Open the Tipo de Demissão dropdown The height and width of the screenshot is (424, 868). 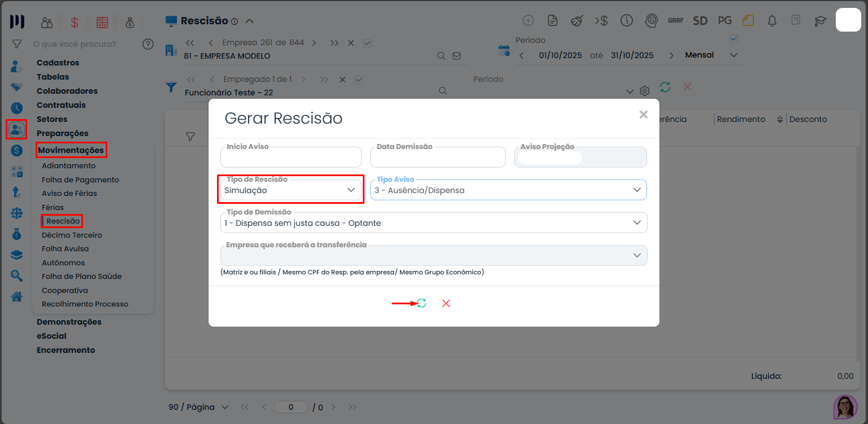[x=433, y=223]
